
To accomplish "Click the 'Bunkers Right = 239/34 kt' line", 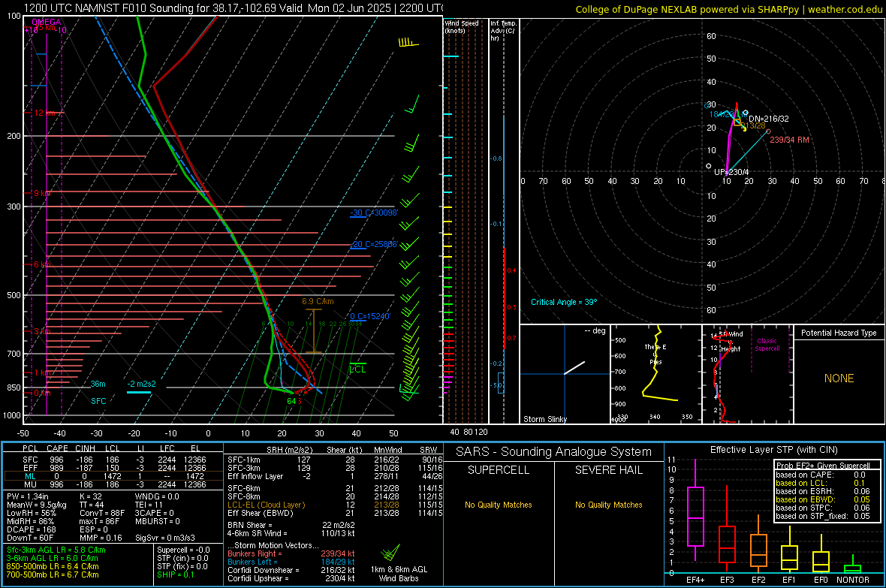I will point(291,553).
